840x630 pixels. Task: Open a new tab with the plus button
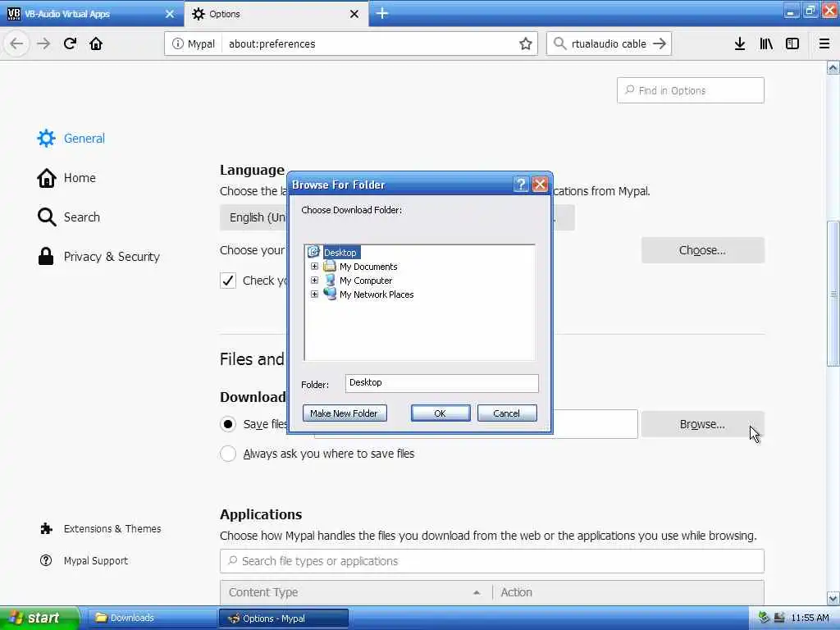coord(382,13)
